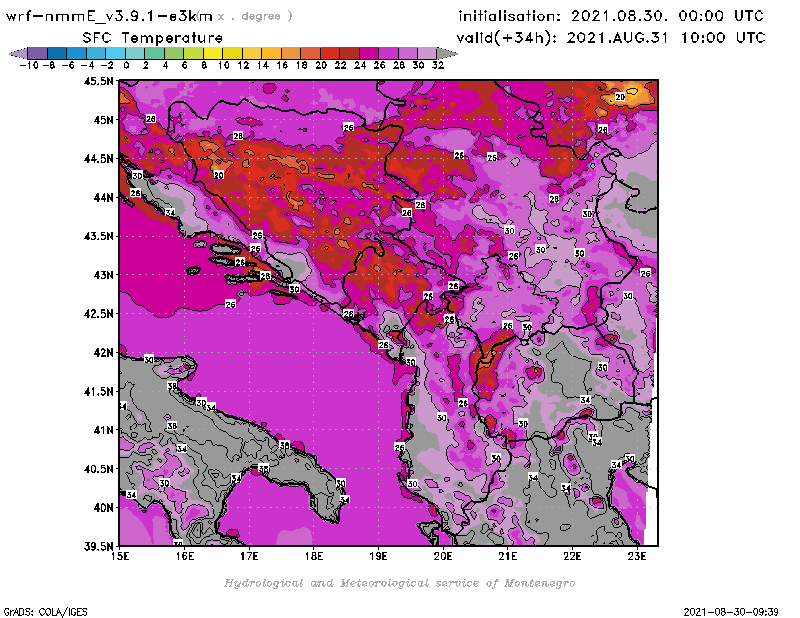Click the 'valid(+34h): 2021.AUG.31 10:00 UTC' line

point(611,38)
